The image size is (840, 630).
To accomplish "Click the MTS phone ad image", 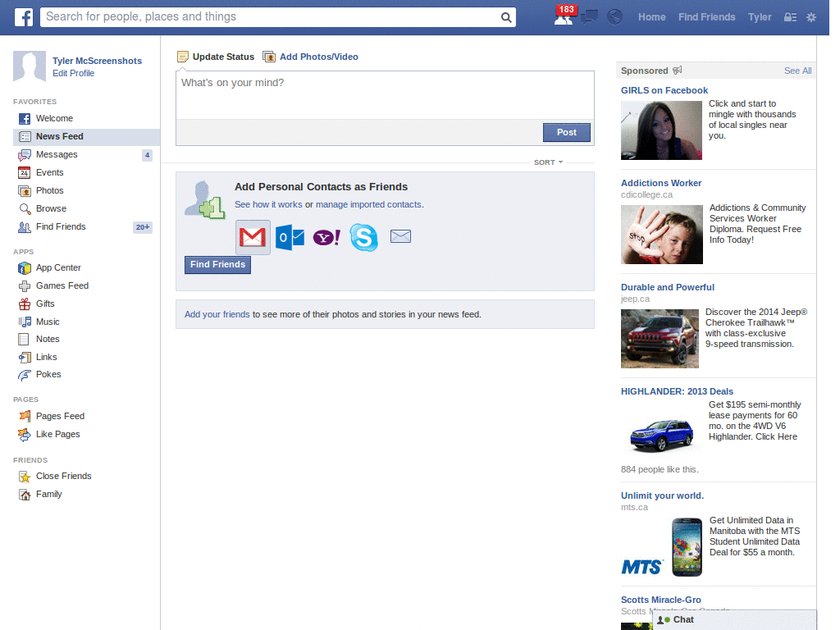I will click(662, 547).
